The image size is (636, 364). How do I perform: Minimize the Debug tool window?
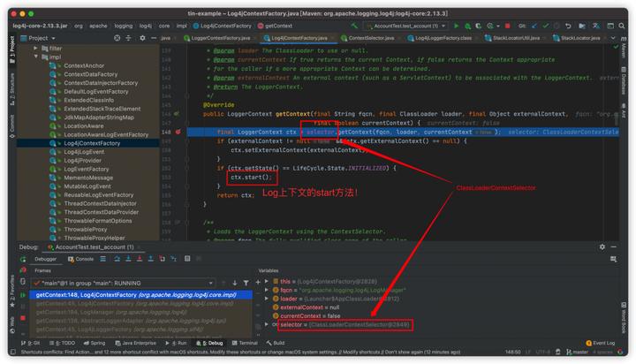(x=613, y=246)
